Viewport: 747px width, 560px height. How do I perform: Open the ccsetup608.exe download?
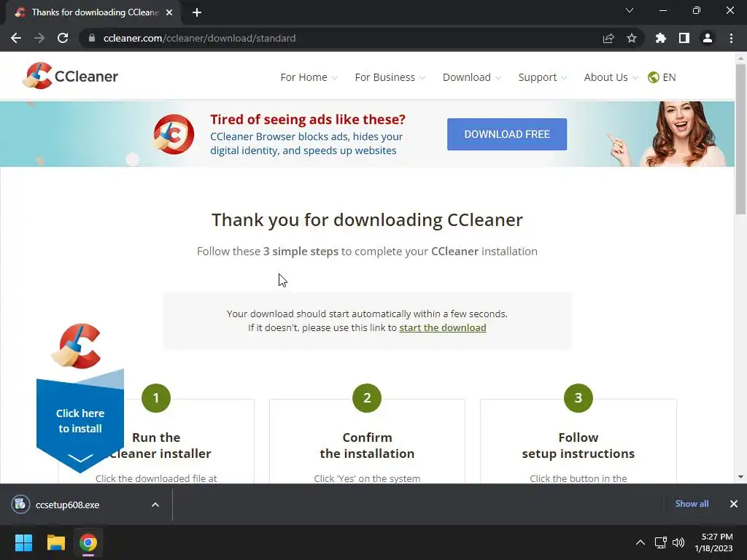tap(67, 505)
